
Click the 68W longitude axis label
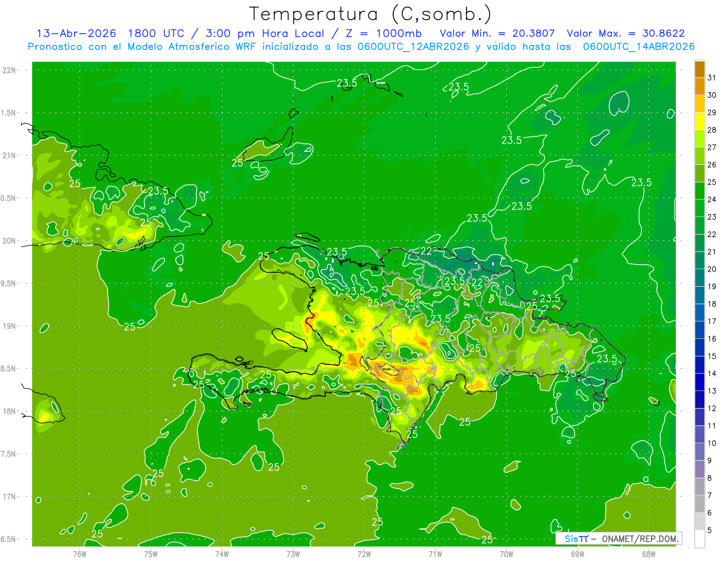pos(648,554)
